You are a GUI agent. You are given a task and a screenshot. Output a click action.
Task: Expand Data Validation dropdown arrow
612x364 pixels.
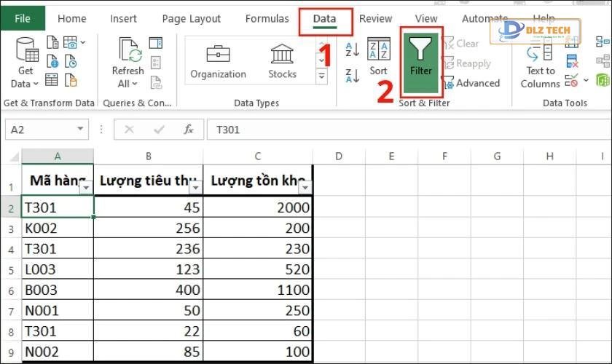(586, 80)
